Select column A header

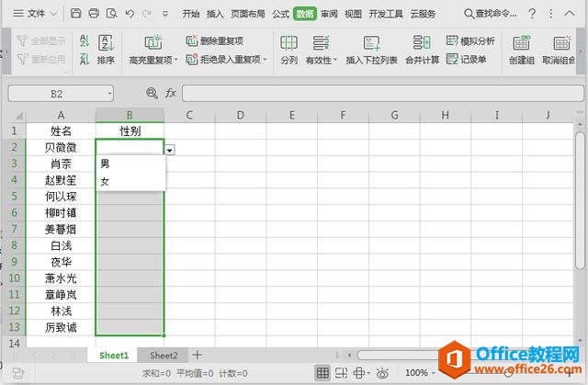(x=61, y=116)
